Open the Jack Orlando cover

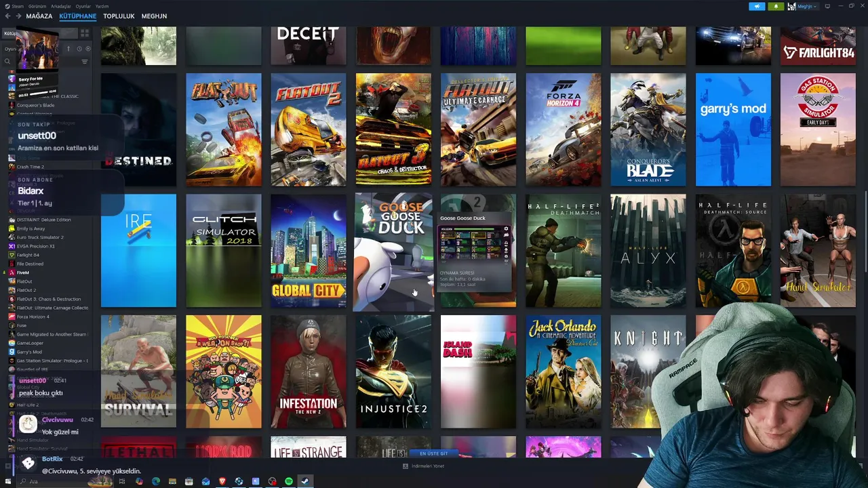(x=563, y=371)
